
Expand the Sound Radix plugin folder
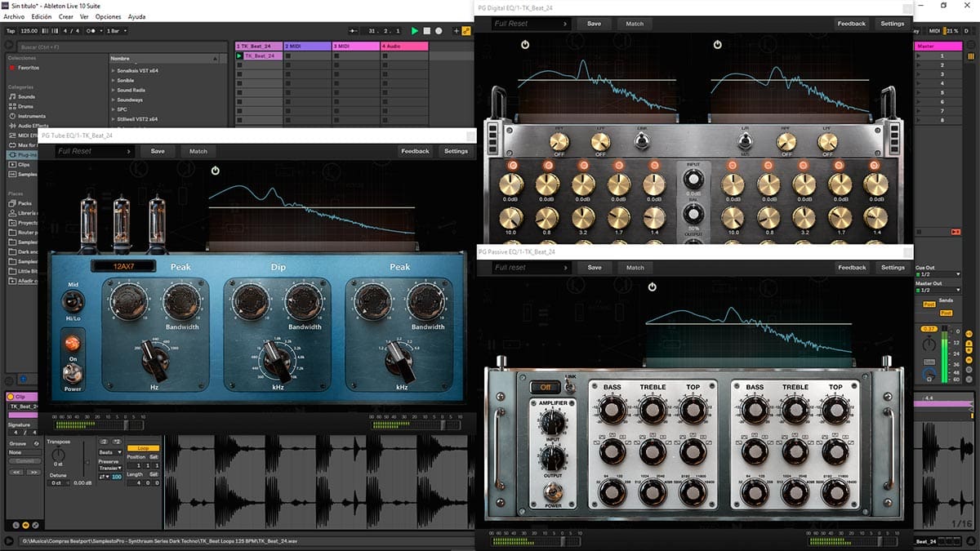113,90
